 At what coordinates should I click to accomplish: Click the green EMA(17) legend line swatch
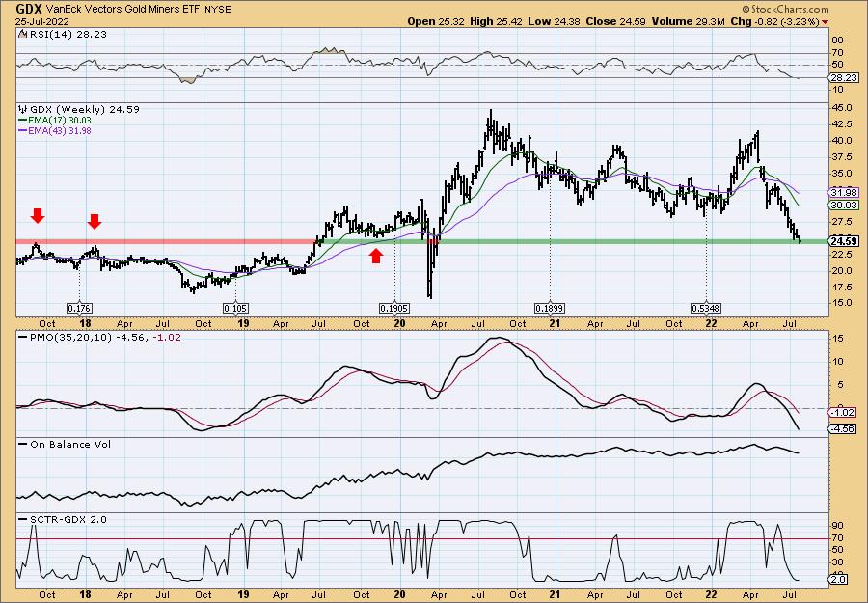click(x=22, y=121)
